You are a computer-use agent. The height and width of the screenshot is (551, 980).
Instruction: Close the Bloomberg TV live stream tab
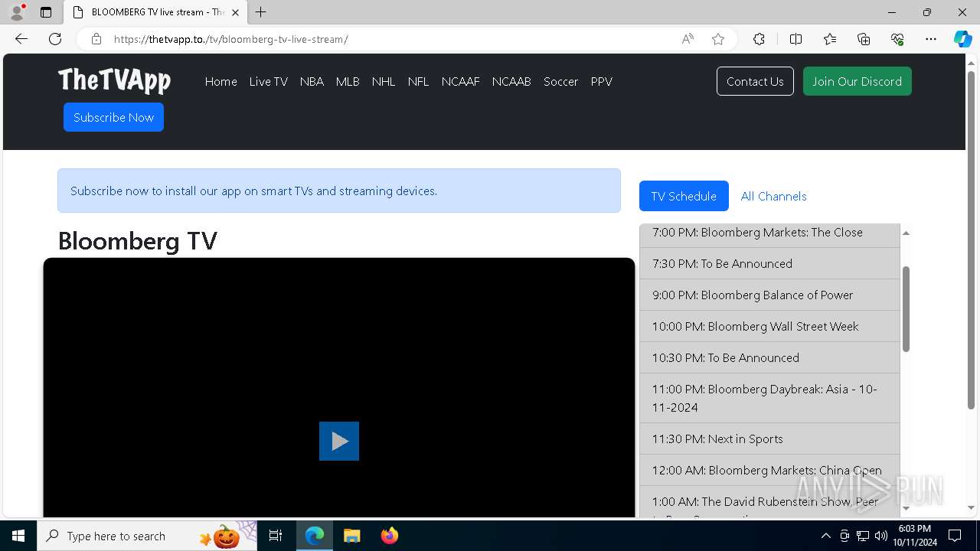(235, 12)
